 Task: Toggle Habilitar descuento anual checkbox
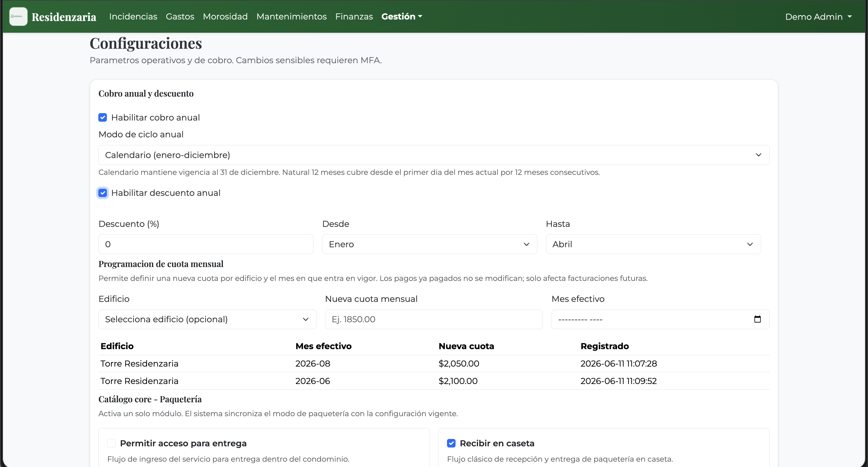click(103, 193)
